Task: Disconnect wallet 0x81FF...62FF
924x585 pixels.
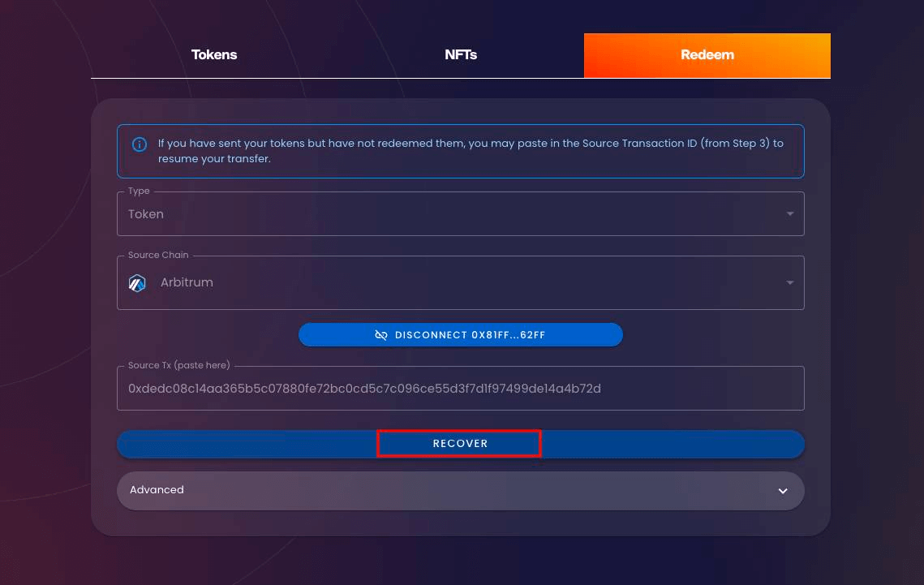Action: [461, 335]
